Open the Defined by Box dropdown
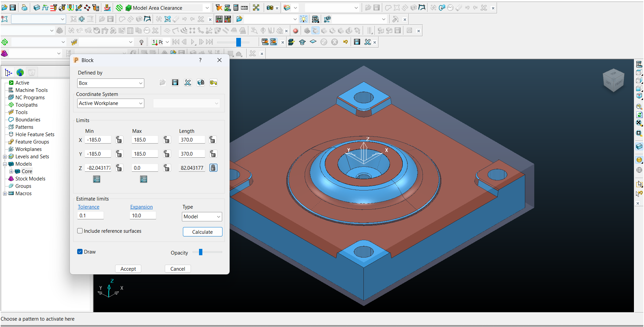Screen dimensions: 644x327 point(110,83)
